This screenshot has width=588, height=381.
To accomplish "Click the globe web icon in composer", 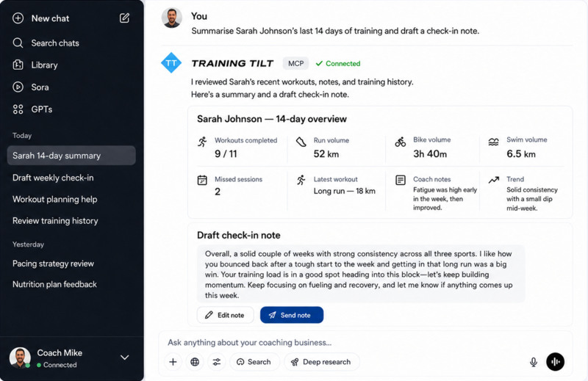I will pos(195,362).
